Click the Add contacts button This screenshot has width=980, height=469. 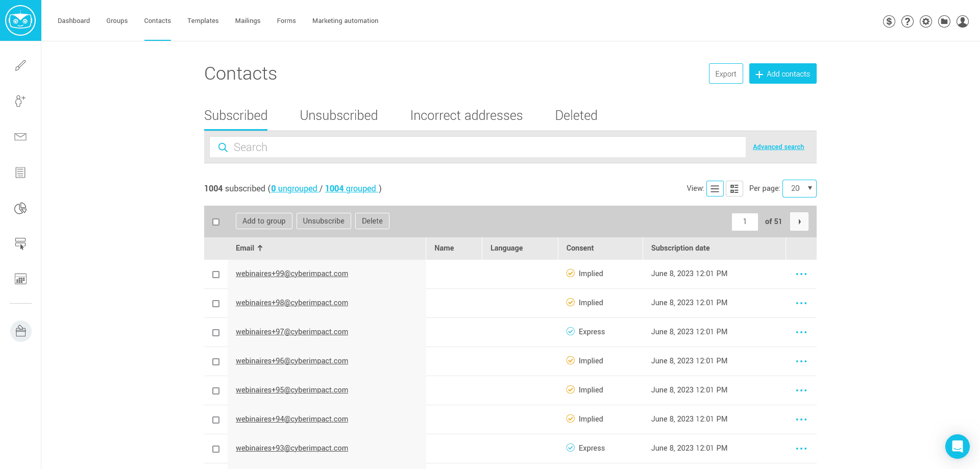(x=782, y=73)
